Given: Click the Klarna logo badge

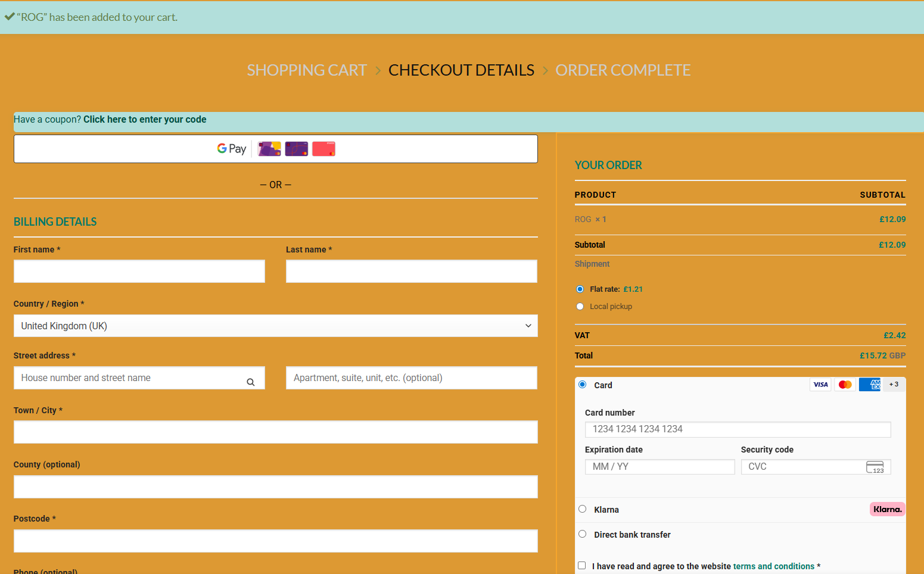Looking at the screenshot, I should click(x=887, y=509).
